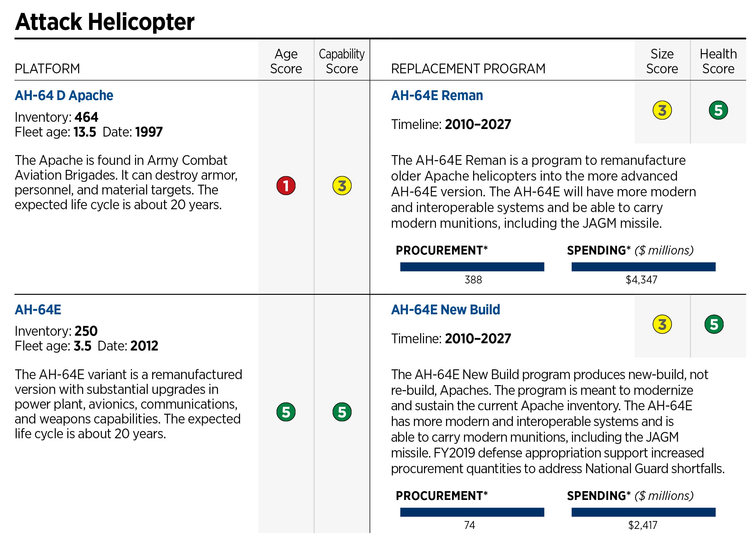
Task: Select the AH-64E New Build heading
Action: 445,310
